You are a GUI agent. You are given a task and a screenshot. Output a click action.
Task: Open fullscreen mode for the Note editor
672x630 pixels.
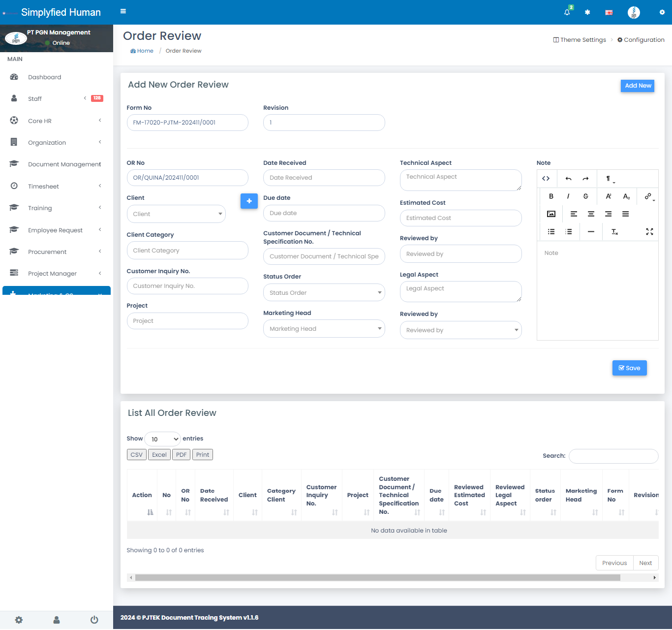pos(649,232)
